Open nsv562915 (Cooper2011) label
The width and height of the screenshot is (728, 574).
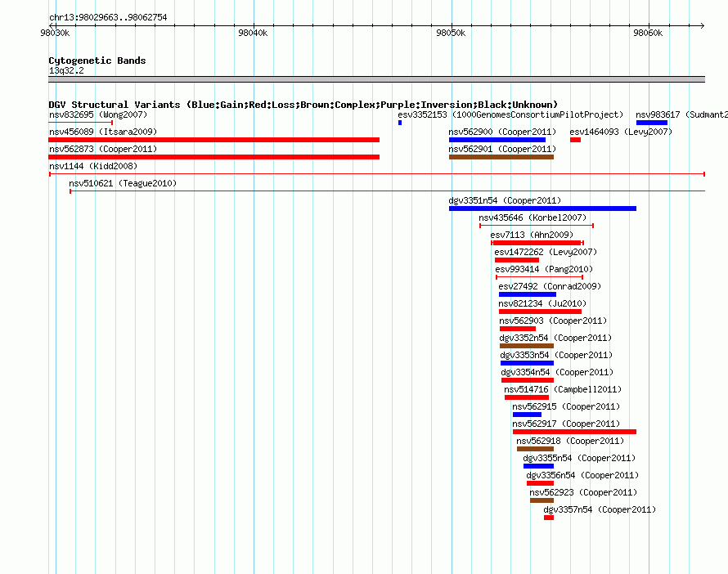(x=566, y=406)
